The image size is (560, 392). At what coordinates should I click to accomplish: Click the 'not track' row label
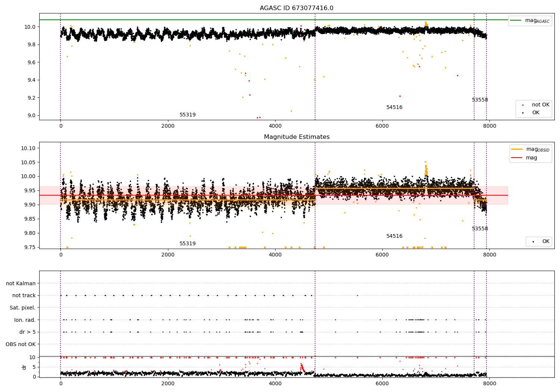click(x=24, y=296)
